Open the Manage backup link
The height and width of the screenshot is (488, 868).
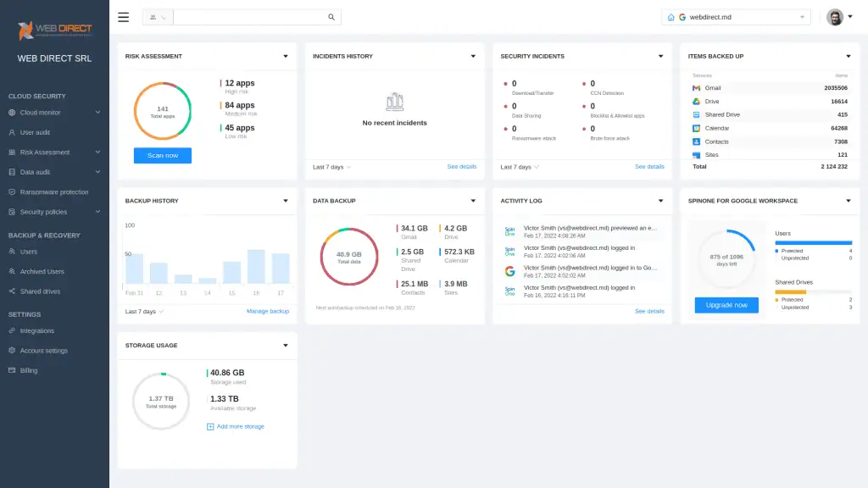(x=268, y=312)
